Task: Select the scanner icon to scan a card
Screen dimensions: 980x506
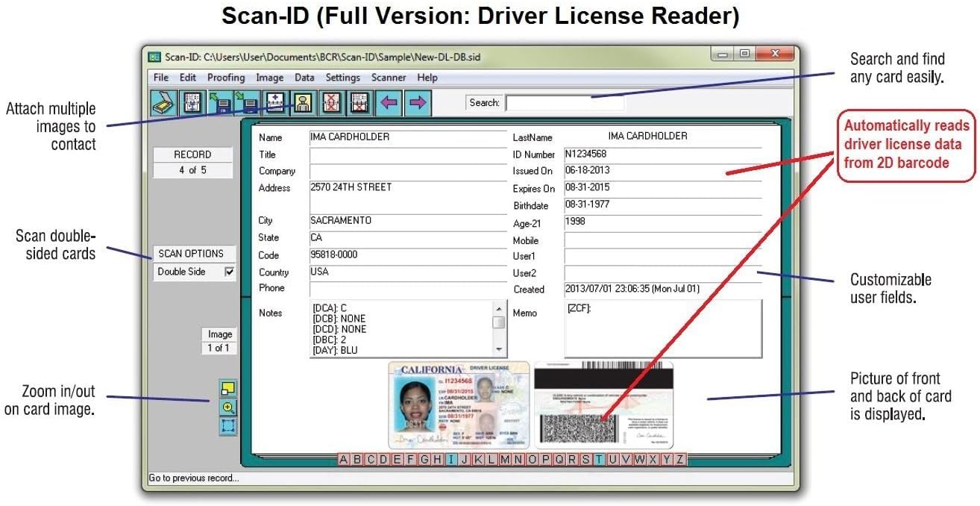Action: (x=163, y=102)
